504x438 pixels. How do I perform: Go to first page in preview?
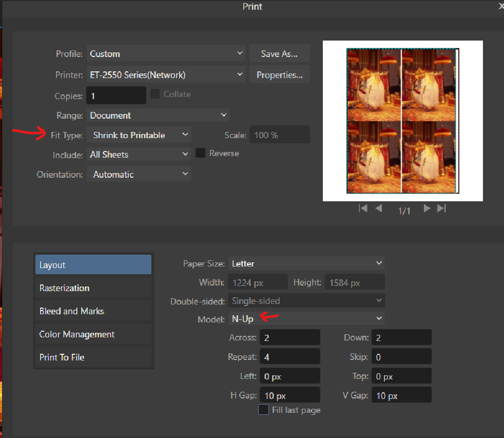363,208
